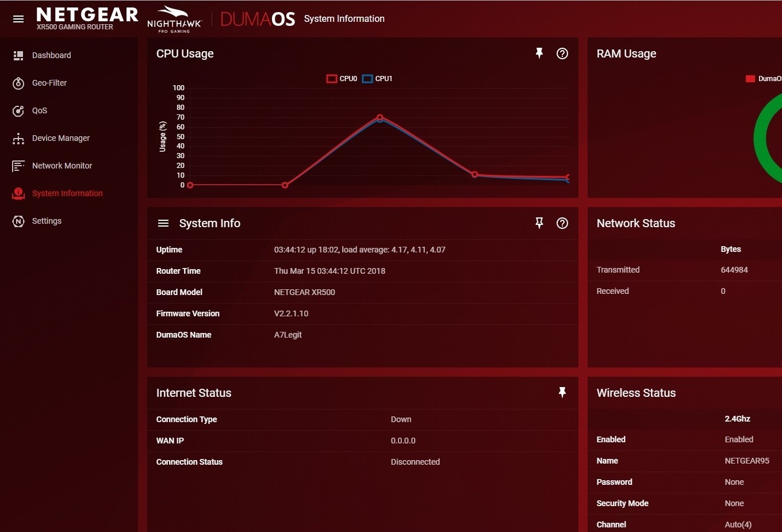
Task: Click the RAM Usage panel title
Action: [x=626, y=53]
